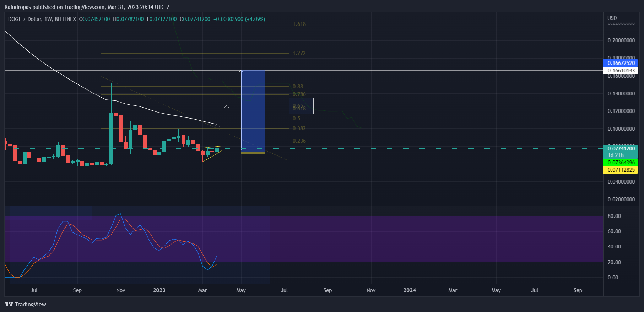Click the Nov label next to 2024
The height and width of the screenshot is (312, 644).
pos(371,290)
